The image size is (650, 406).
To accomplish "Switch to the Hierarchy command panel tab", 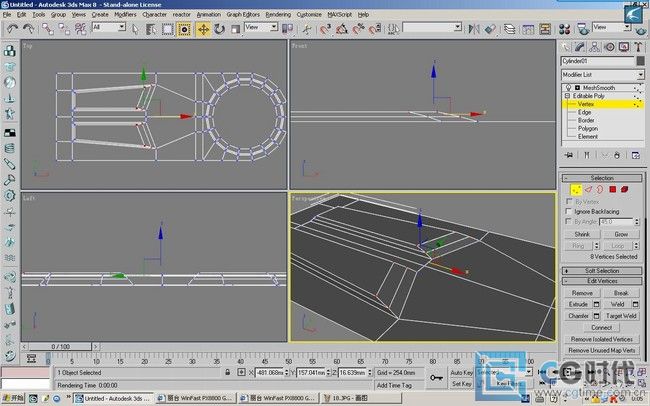I will coord(594,47).
